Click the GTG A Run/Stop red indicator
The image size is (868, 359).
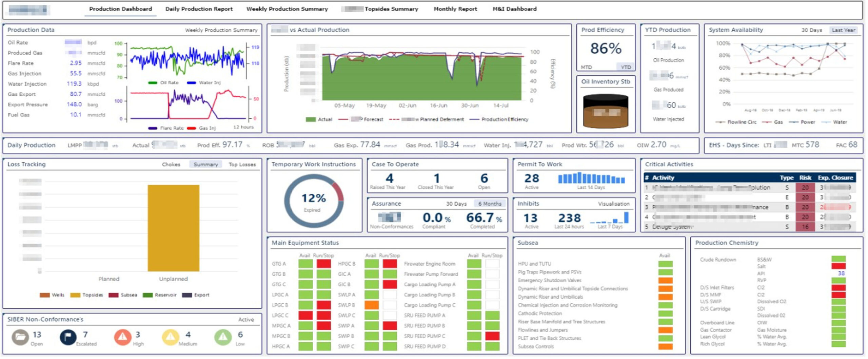click(323, 264)
